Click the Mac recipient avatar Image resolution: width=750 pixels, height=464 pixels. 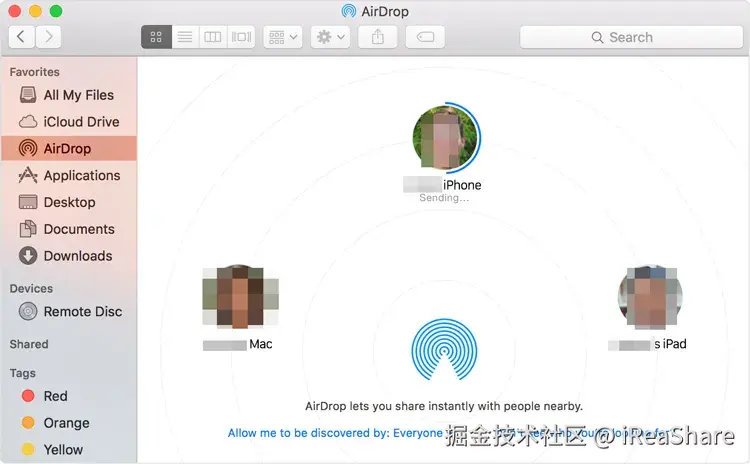tap(240, 297)
